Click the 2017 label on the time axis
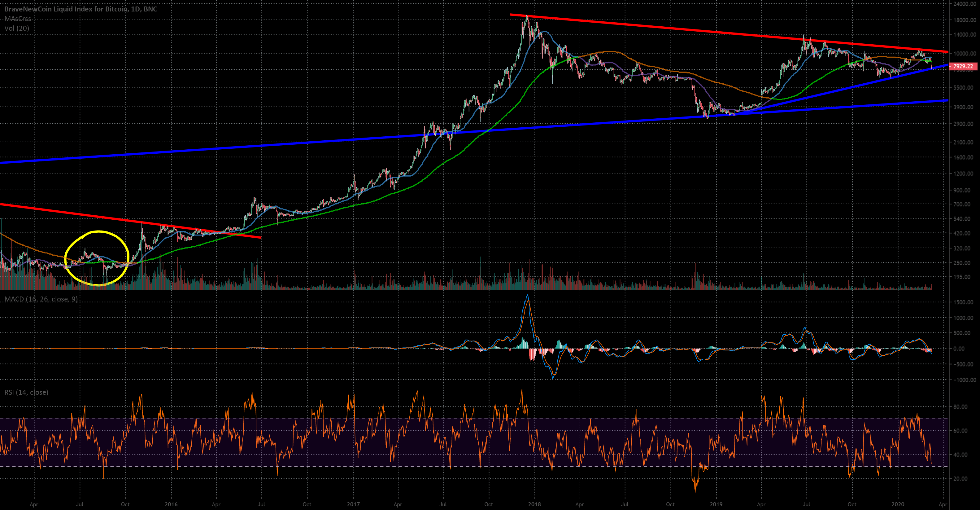Image resolution: width=980 pixels, height=510 pixels. pos(353,504)
